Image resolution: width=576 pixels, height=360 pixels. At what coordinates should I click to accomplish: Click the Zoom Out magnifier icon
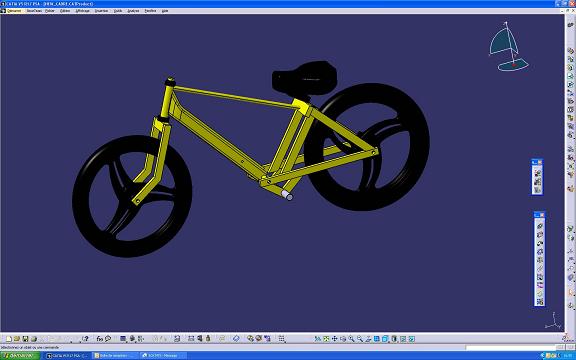point(360,339)
